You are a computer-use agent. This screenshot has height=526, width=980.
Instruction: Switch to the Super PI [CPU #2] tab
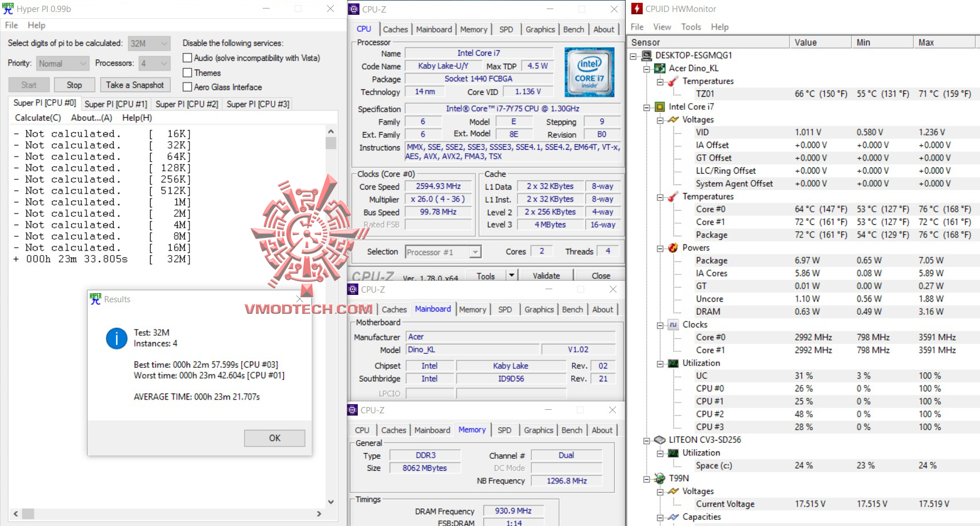coord(187,104)
